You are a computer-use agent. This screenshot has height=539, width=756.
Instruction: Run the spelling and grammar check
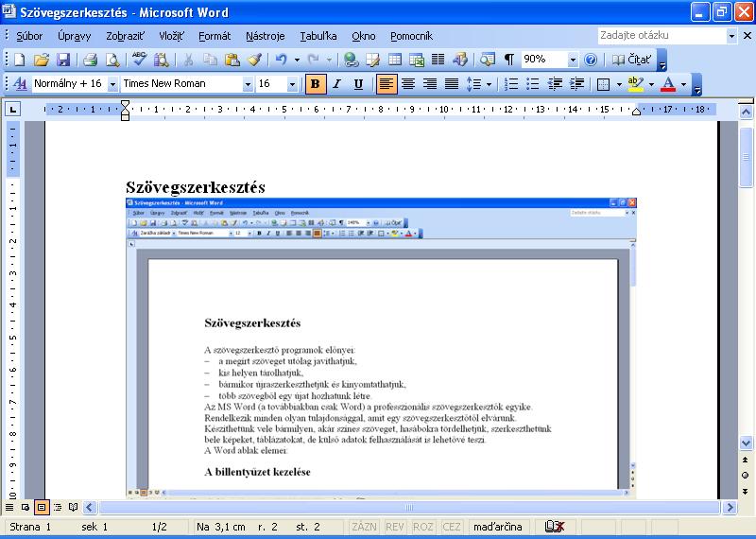click(139, 60)
